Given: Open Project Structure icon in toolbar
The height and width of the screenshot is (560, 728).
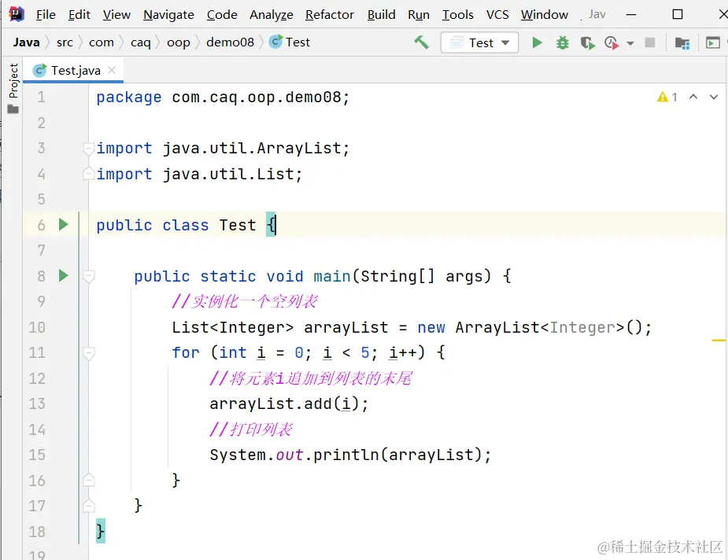Looking at the screenshot, I should point(682,43).
